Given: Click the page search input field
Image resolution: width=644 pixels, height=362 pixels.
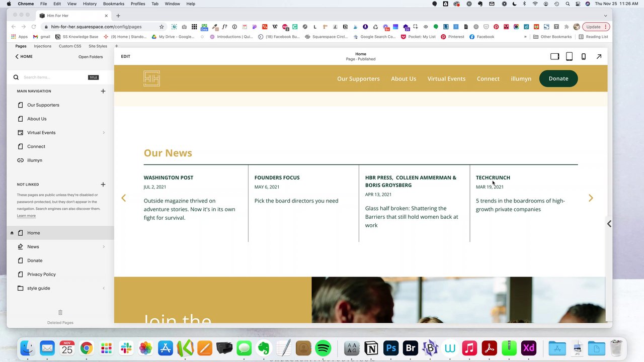Looking at the screenshot, I should pyautogui.click(x=54, y=77).
